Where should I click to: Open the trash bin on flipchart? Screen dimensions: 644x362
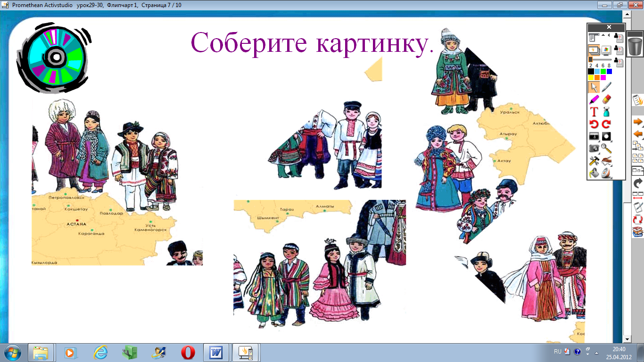coord(635,46)
